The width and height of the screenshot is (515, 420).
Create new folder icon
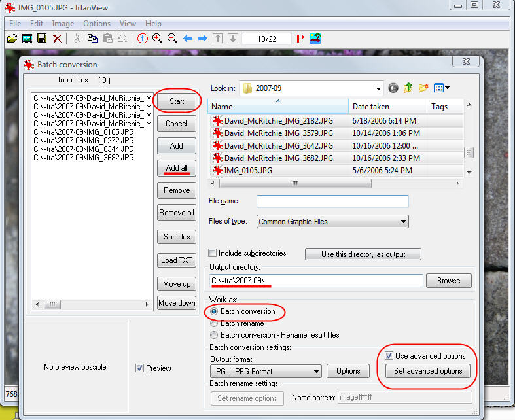point(423,88)
